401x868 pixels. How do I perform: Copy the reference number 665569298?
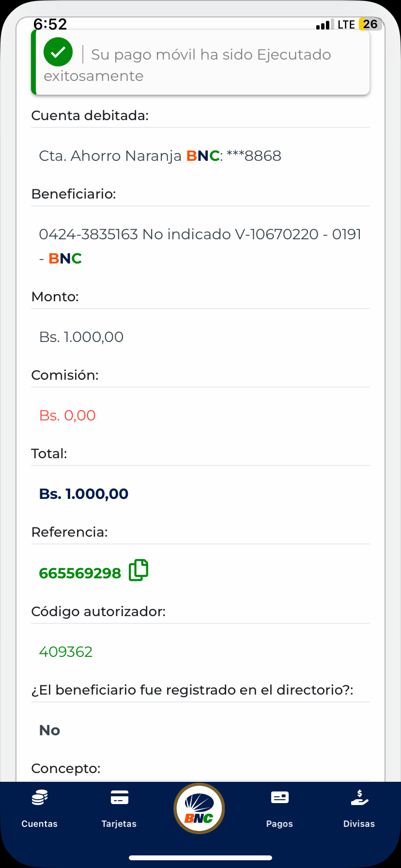click(139, 570)
